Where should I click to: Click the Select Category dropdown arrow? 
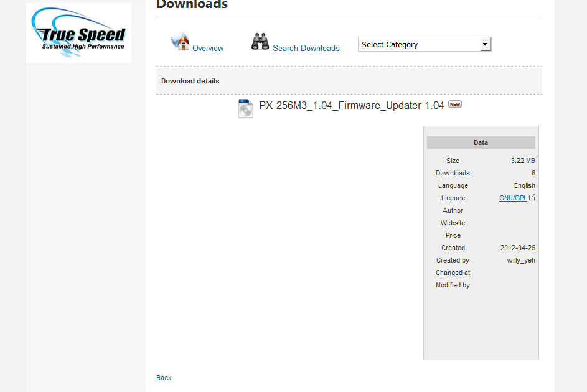tap(485, 45)
